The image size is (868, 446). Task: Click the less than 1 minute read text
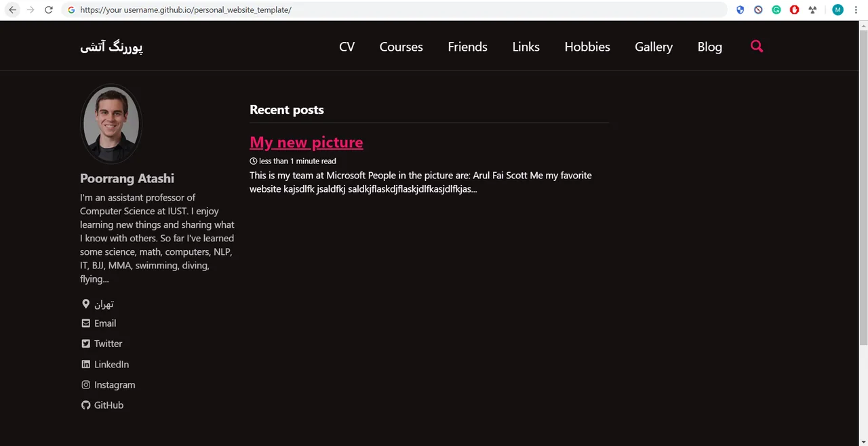point(298,161)
